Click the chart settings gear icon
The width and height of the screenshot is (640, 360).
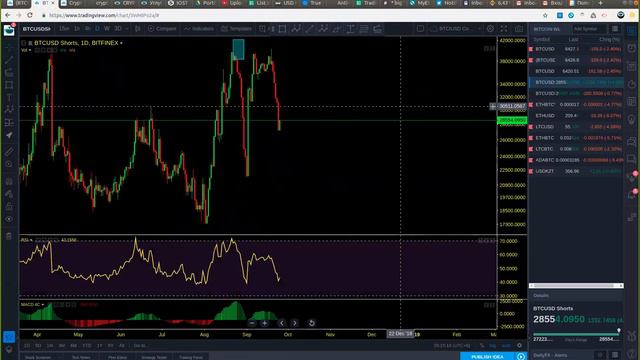pos(490,29)
